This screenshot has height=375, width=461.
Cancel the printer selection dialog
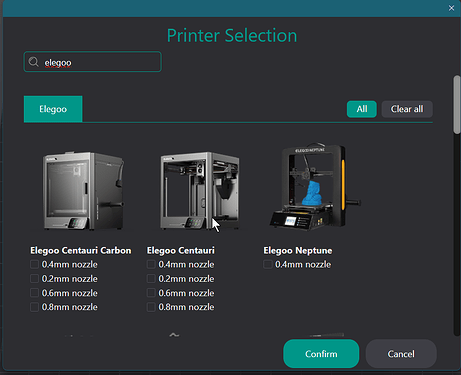[401, 354]
